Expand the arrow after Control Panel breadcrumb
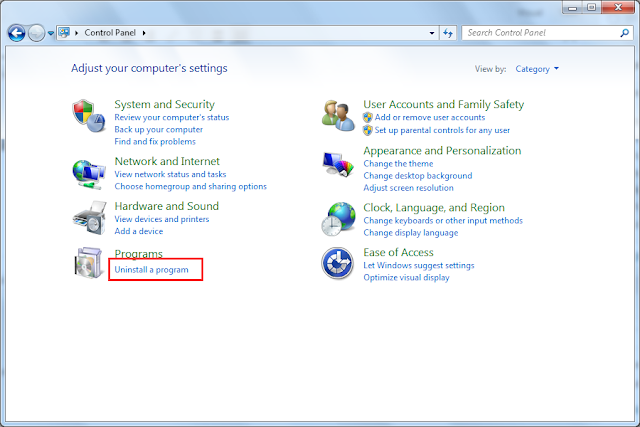 144,33
